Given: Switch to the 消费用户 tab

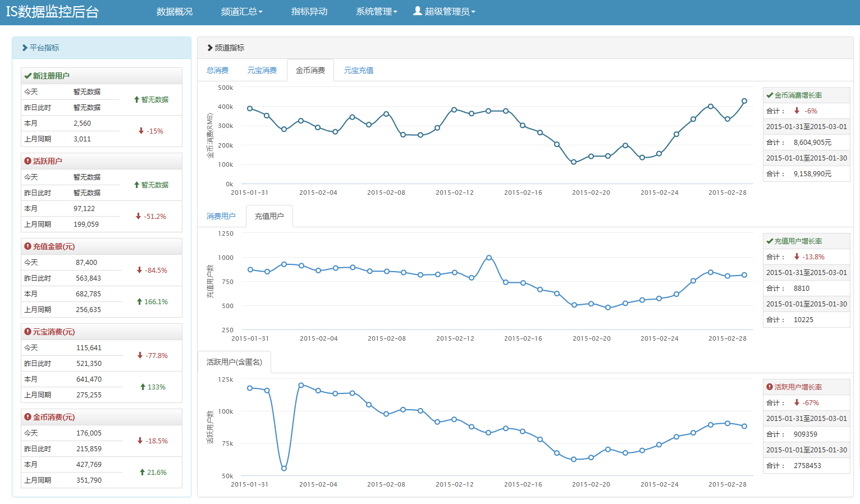Looking at the screenshot, I should coord(221,216).
